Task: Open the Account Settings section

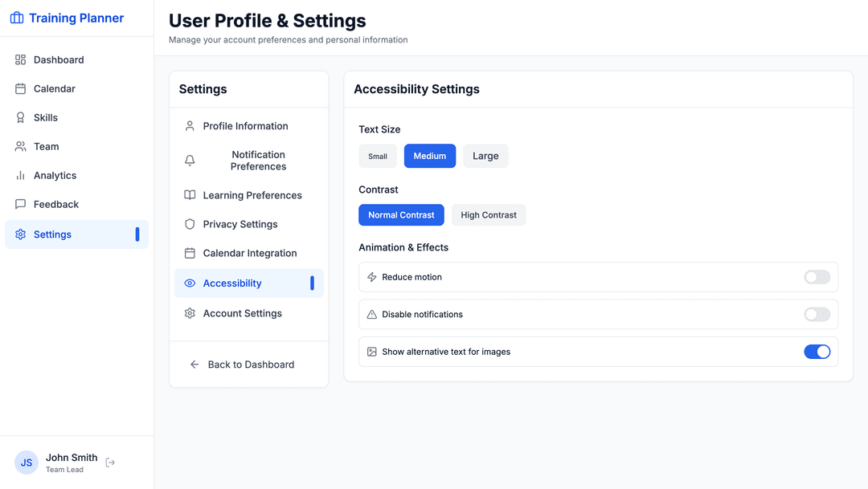Action: (242, 314)
